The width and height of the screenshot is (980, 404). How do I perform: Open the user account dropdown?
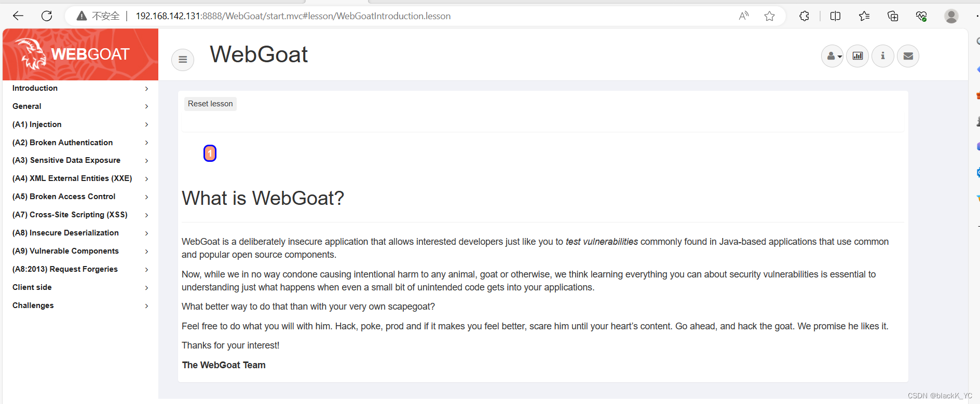coord(833,56)
